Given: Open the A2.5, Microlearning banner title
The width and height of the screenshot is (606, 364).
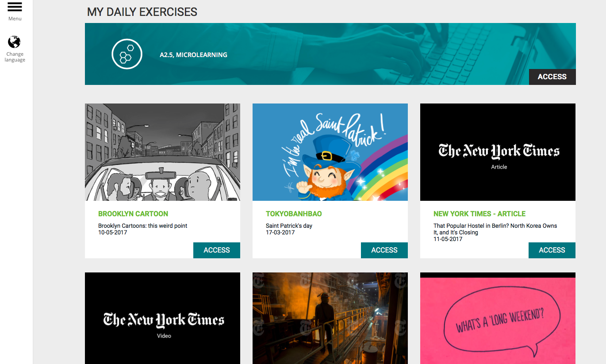Looking at the screenshot, I should [x=193, y=55].
